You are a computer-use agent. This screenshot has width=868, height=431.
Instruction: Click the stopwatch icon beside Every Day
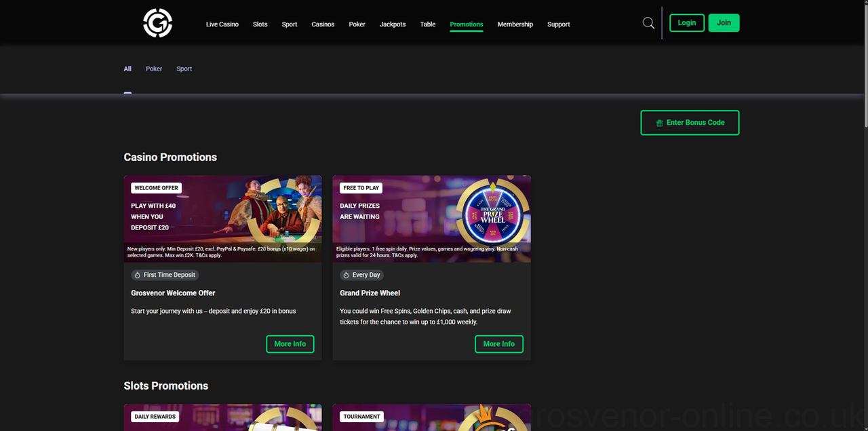346,275
